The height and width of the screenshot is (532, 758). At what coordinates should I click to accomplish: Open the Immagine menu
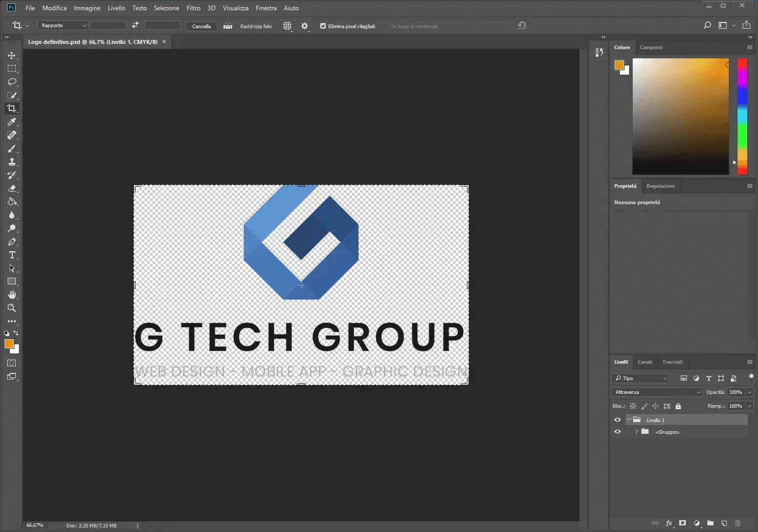[x=87, y=8]
